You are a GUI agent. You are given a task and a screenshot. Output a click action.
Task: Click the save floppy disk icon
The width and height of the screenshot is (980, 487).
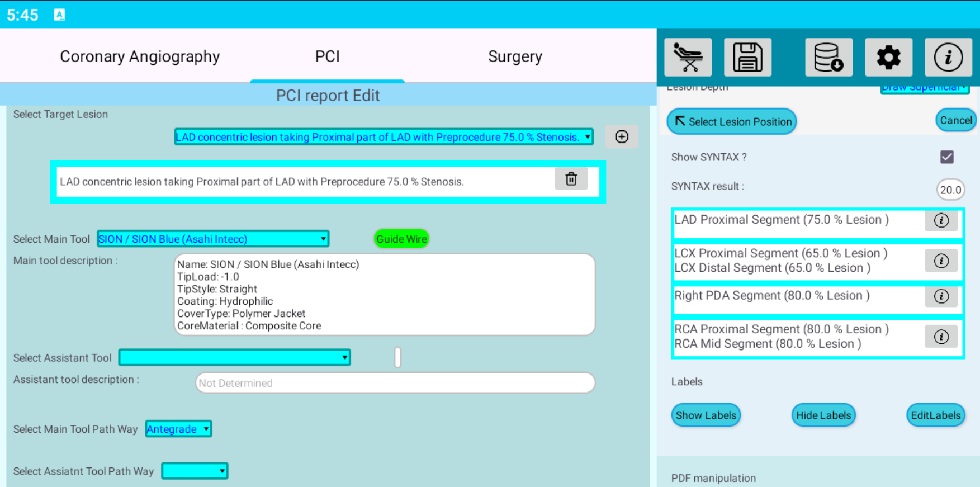(747, 57)
